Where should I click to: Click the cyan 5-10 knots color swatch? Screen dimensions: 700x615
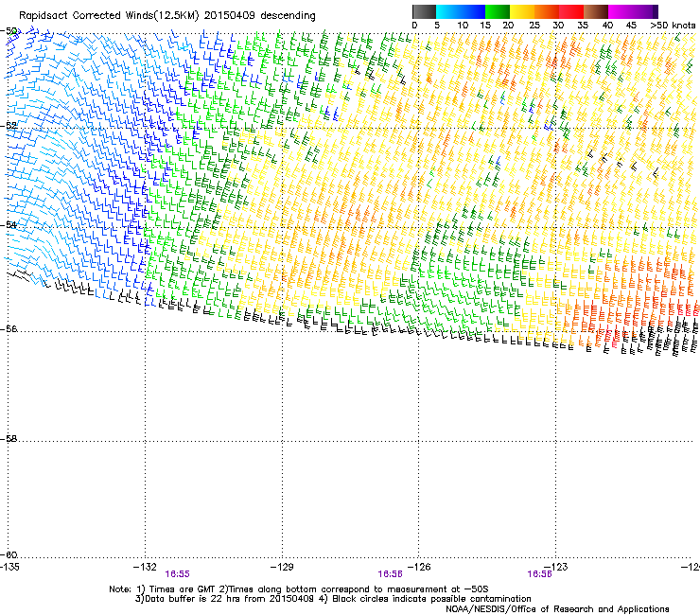tap(448, 11)
